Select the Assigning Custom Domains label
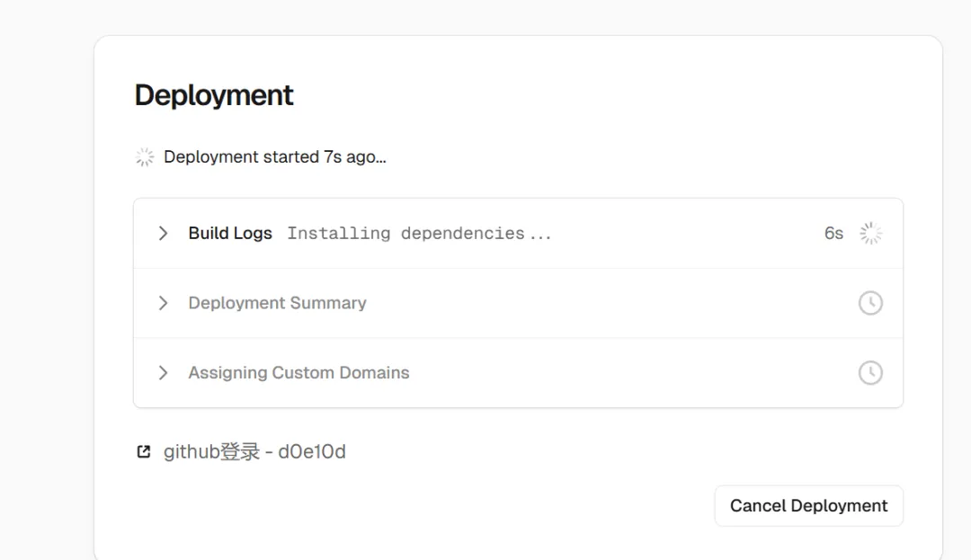This screenshot has height=560, width=971. 298,373
